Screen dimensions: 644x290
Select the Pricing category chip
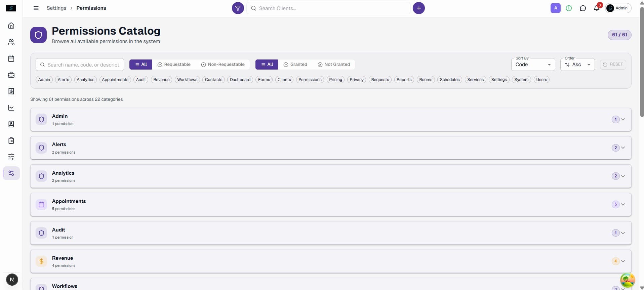click(335, 80)
